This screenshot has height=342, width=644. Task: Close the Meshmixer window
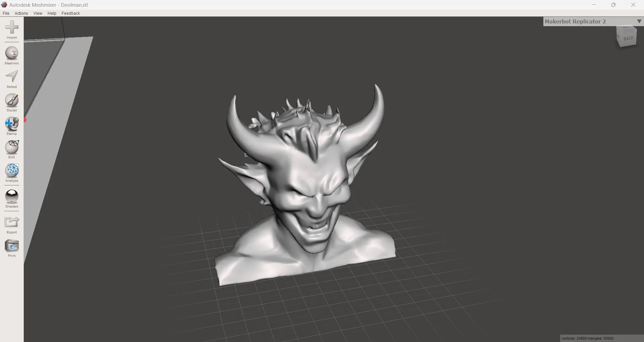(x=633, y=5)
